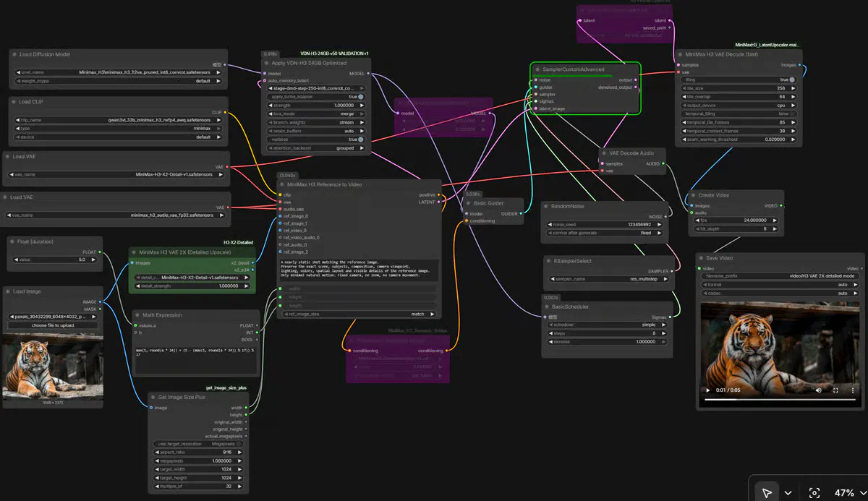
Task: Open the sampler_name dropdown showing res_multistep
Action: coord(608,278)
